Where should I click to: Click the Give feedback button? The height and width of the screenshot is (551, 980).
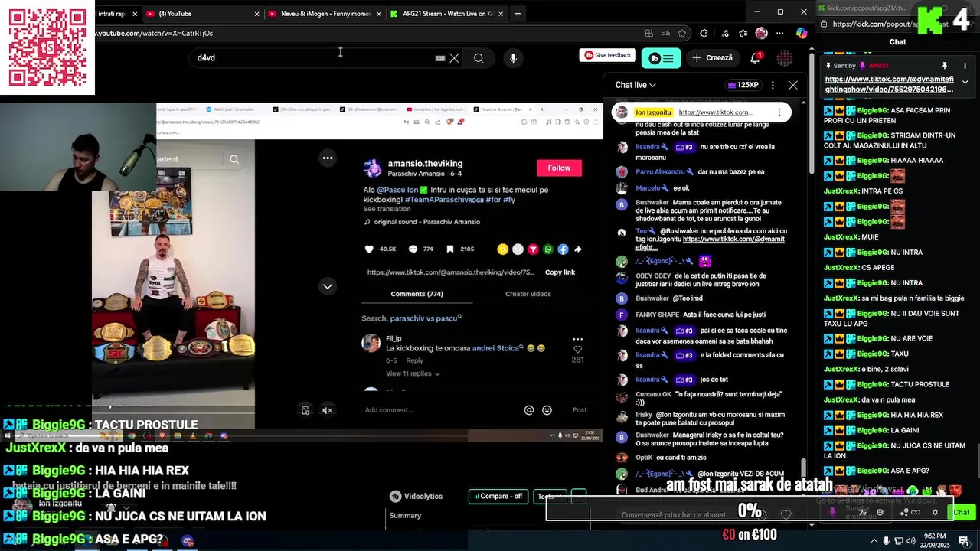[x=609, y=55]
